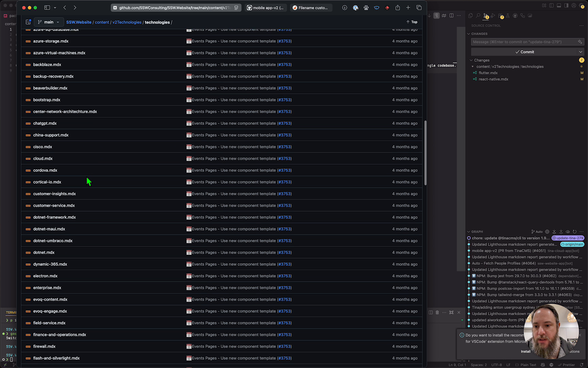Image resolution: width=588 pixels, height=368 pixels.
Task: Open VS Code Explorer view icon
Action: [x=470, y=16]
